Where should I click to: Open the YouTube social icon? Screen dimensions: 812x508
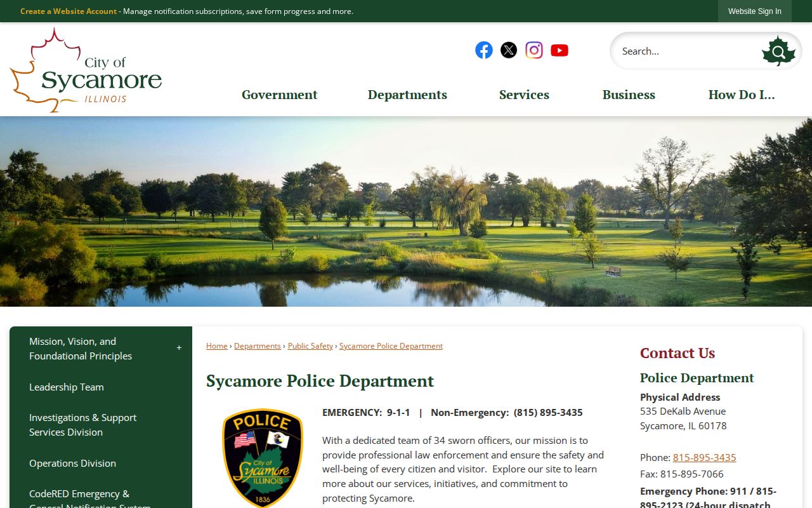(x=560, y=50)
